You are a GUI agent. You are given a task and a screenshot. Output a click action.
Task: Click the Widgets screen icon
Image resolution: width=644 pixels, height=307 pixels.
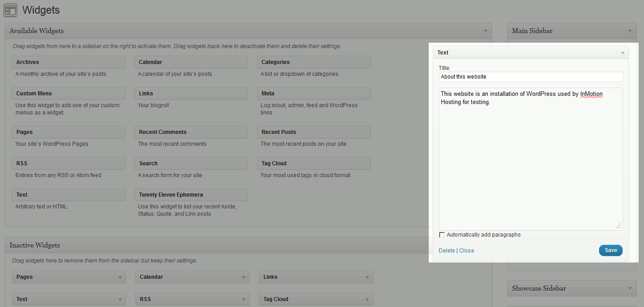(x=10, y=10)
